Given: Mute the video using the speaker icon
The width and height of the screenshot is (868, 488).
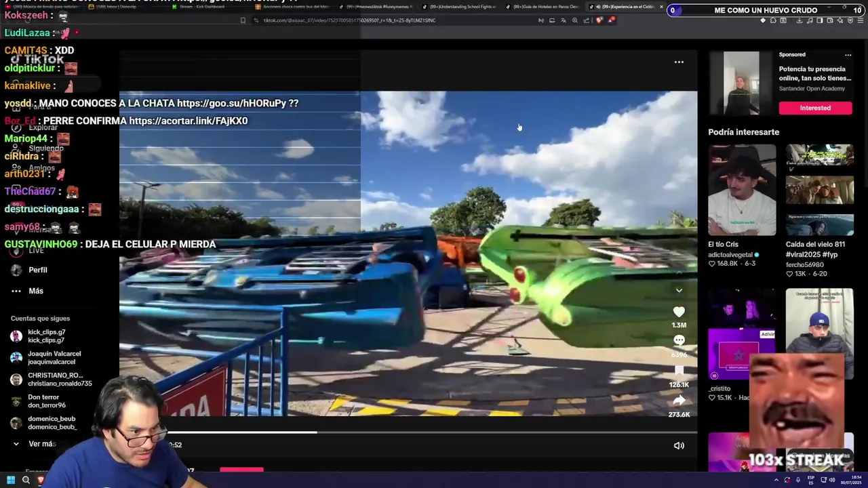Looking at the screenshot, I should (679, 445).
